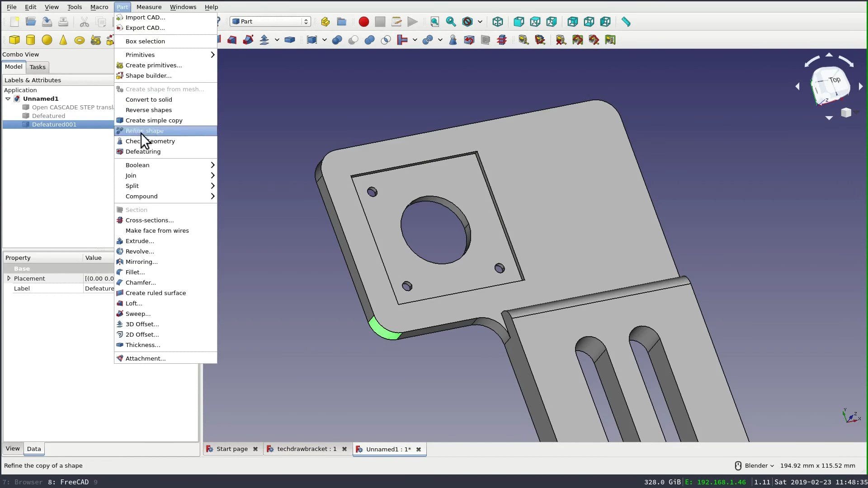Image resolution: width=868 pixels, height=488 pixels.
Task: Open the Macro menu
Action: coord(99,7)
